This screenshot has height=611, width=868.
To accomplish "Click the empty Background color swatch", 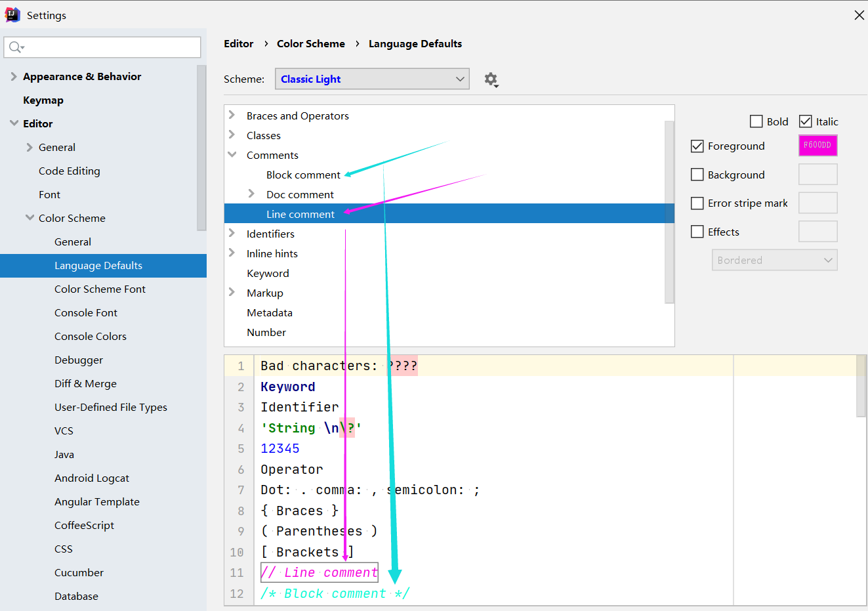I will 817,175.
